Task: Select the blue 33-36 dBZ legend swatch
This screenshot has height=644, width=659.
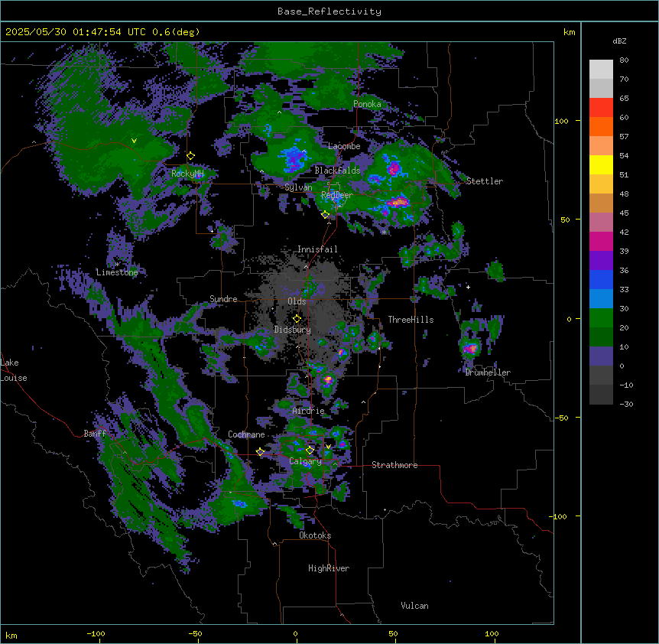Action: (601, 279)
